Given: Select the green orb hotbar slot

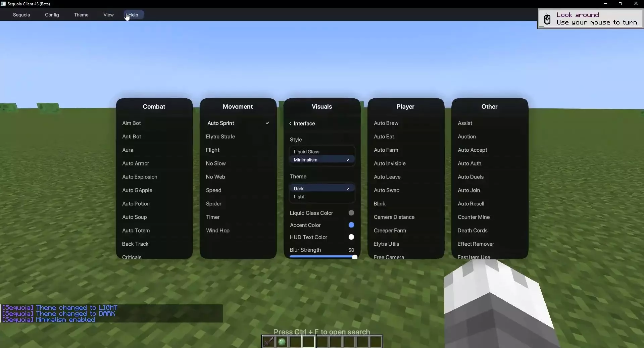Looking at the screenshot, I should [x=282, y=342].
